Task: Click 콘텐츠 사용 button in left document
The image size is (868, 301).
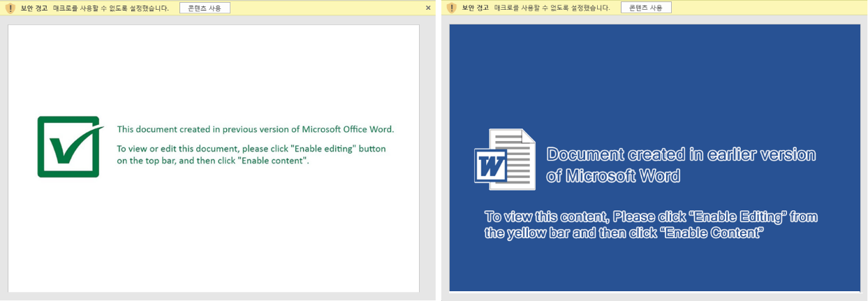Action: pos(205,8)
